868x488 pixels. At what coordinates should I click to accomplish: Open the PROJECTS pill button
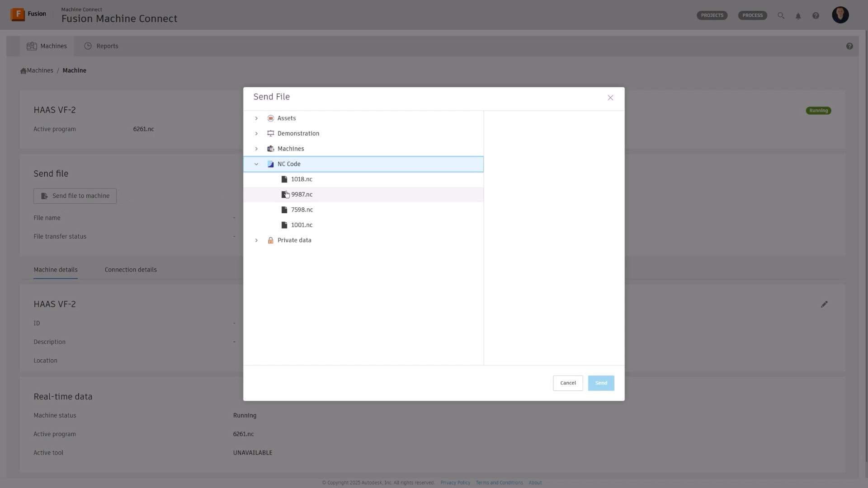(x=712, y=15)
